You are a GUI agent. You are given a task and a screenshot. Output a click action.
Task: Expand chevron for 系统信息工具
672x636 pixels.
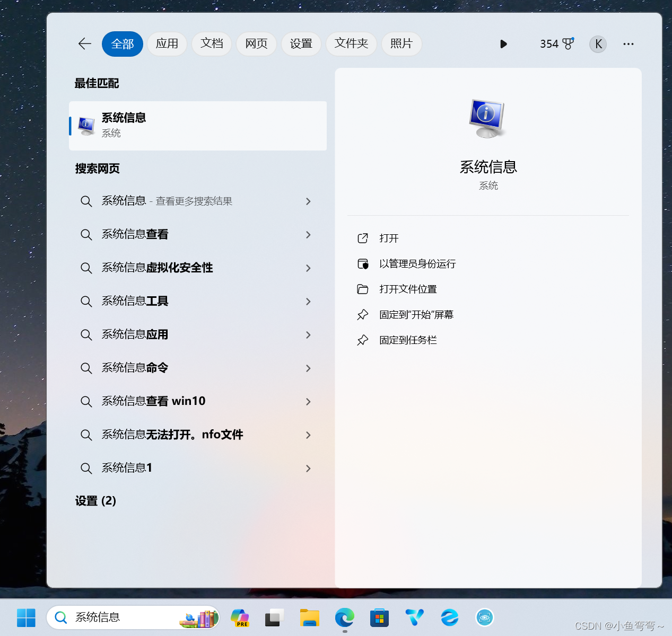tap(308, 302)
